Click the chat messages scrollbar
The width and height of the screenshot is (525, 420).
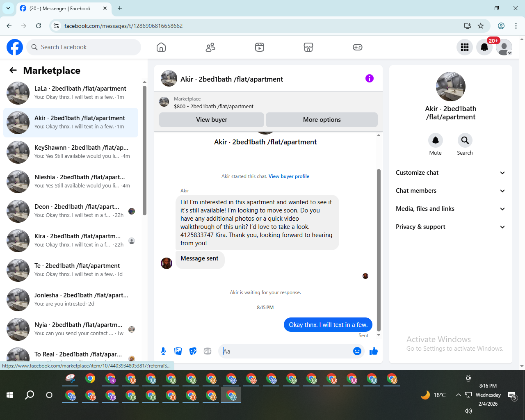pos(379,250)
